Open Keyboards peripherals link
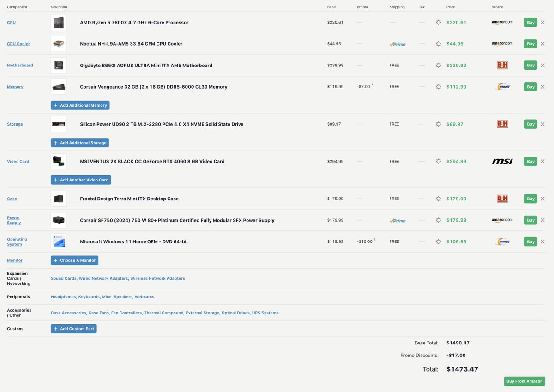 (89, 297)
